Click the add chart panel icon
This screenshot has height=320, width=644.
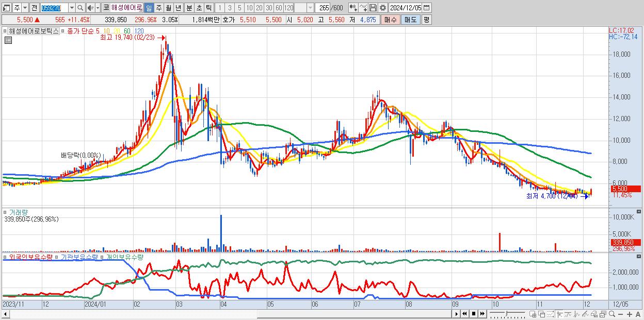pyautogui.click(x=533, y=314)
